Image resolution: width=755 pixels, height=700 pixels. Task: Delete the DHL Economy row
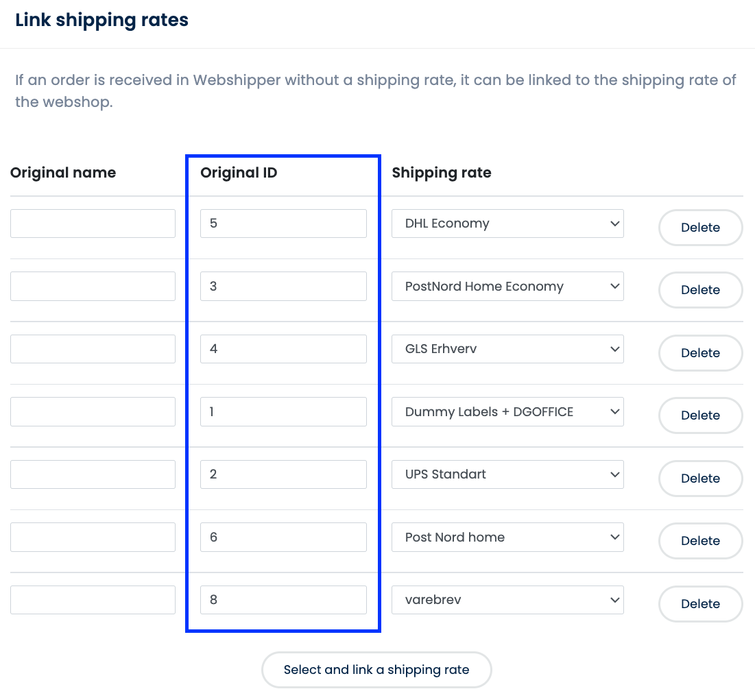coord(701,228)
